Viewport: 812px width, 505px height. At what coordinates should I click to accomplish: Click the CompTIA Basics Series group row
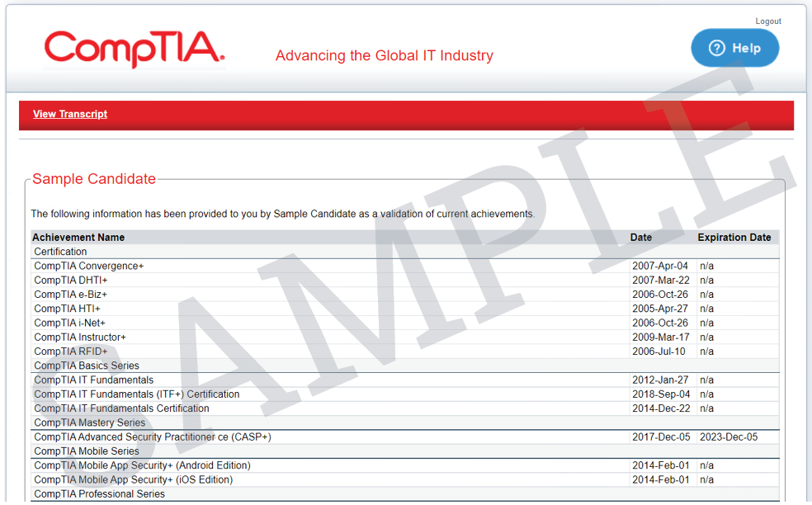tap(405, 366)
